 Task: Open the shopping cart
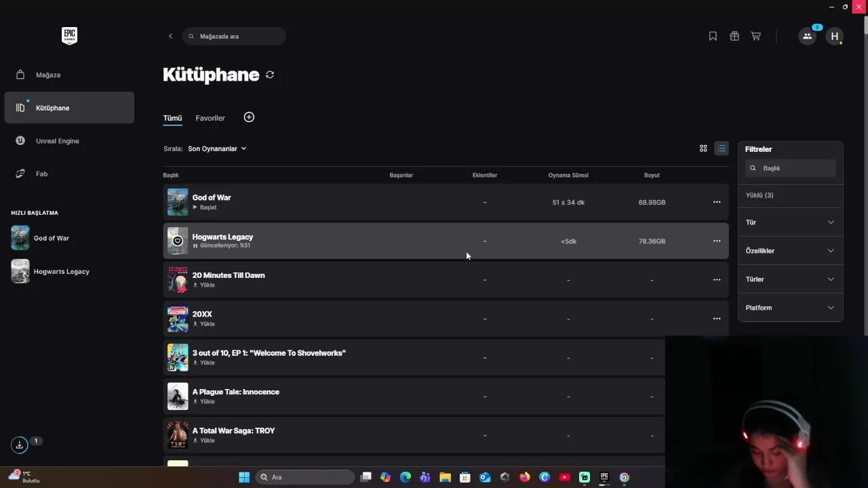point(755,36)
